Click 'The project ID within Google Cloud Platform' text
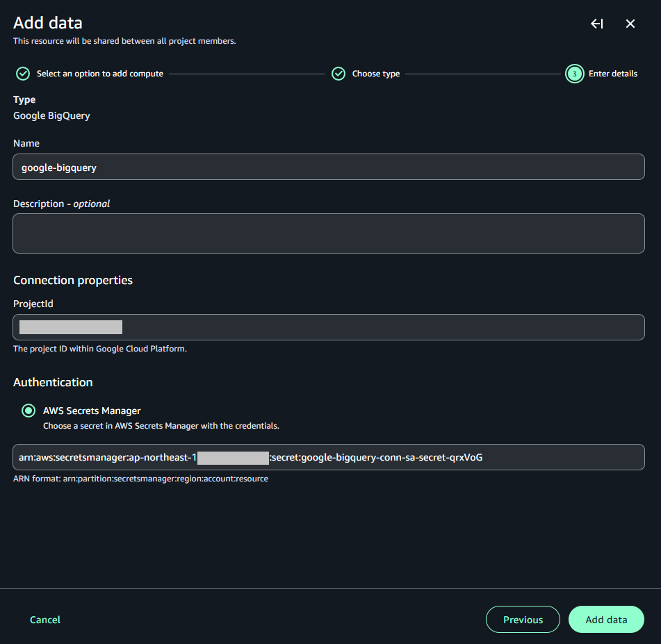Screen dimensions: 661x644 coord(100,349)
